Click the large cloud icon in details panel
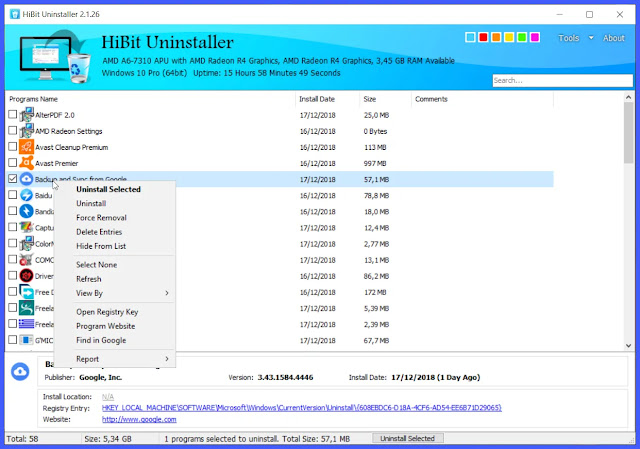 pyautogui.click(x=20, y=372)
